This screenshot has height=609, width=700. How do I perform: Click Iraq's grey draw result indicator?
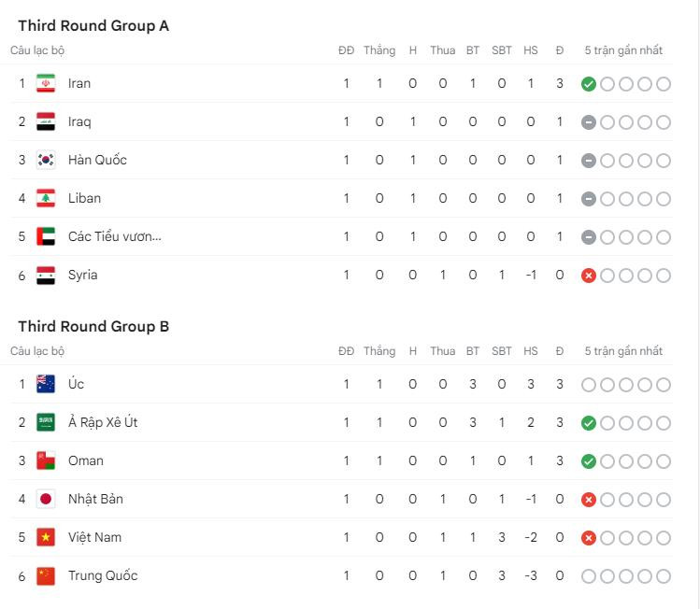point(588,122)
